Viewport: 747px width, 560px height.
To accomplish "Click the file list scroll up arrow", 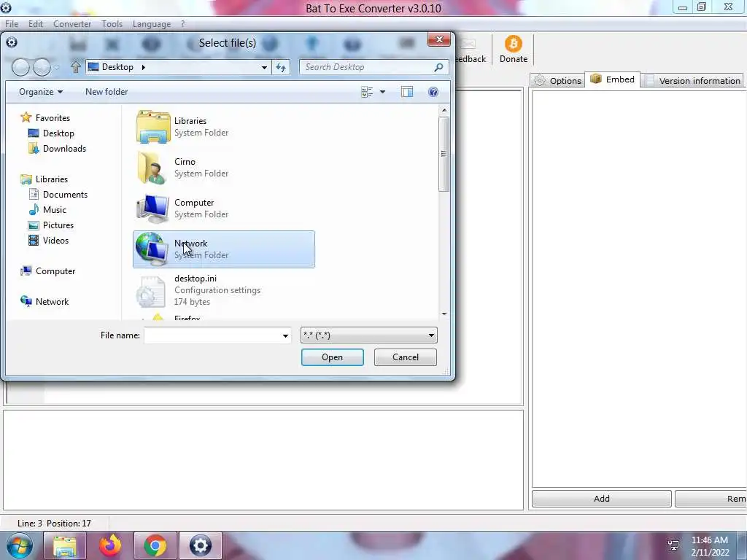I will pos(444,110).
